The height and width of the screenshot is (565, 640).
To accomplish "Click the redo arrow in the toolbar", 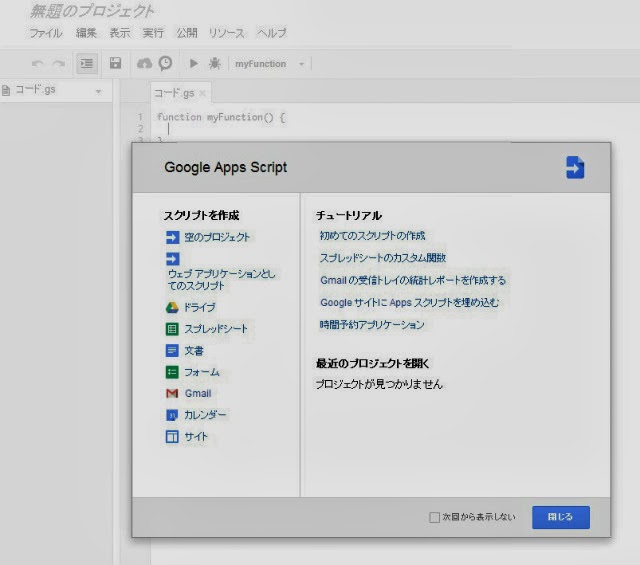I will tap(59, 64).
